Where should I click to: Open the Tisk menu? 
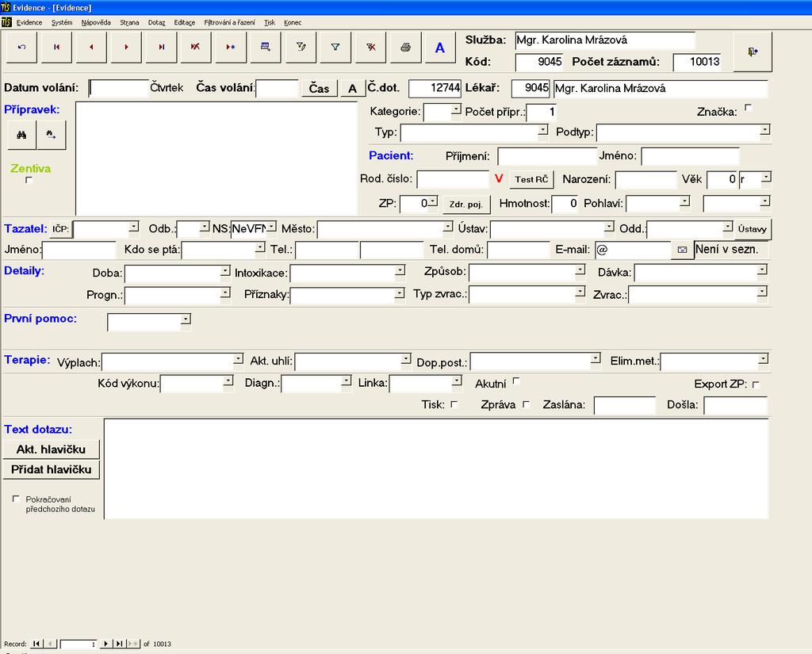pos(270,22)
